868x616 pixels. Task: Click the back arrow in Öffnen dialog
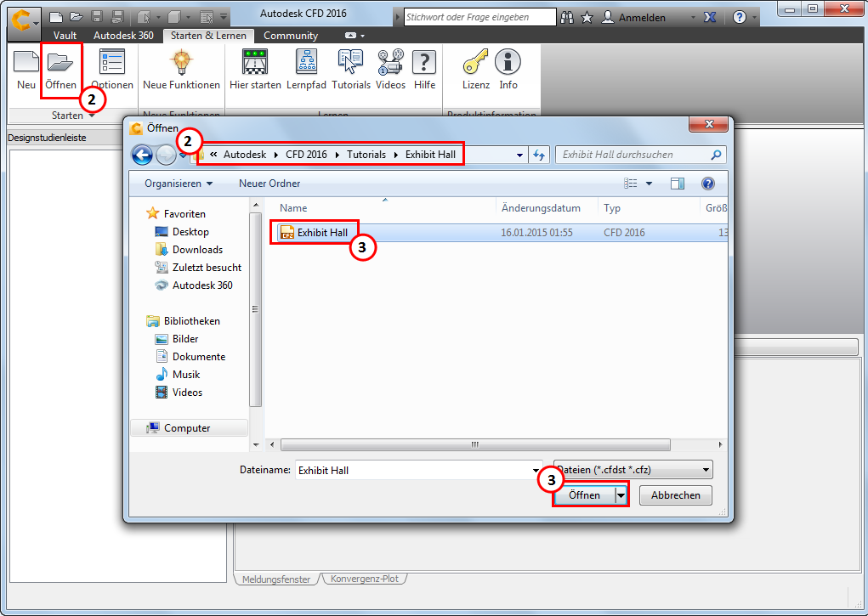pos(142,155)
